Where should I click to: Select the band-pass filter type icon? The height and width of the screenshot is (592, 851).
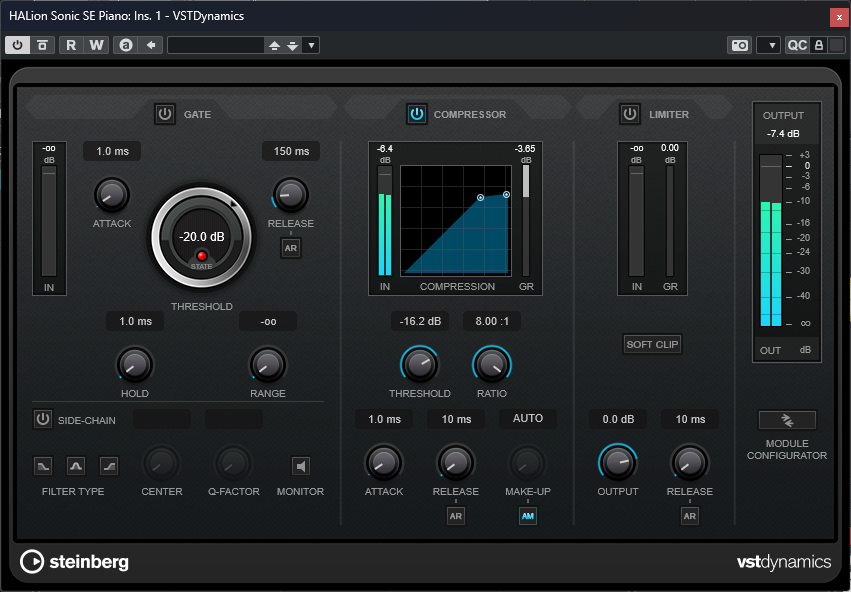point(76,466)
